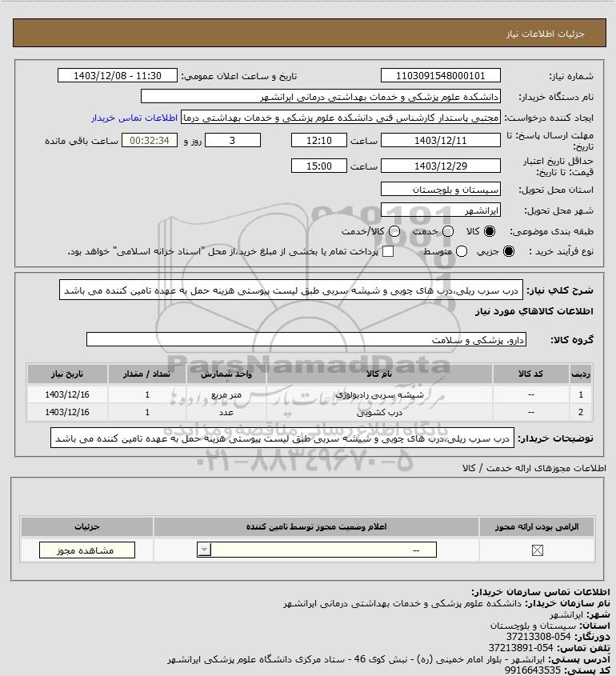Screen dimensions: 616x676
Task: Tick the Islamic treasury payment checkbox
Action: pyautogui.click(x=388, y=251)
